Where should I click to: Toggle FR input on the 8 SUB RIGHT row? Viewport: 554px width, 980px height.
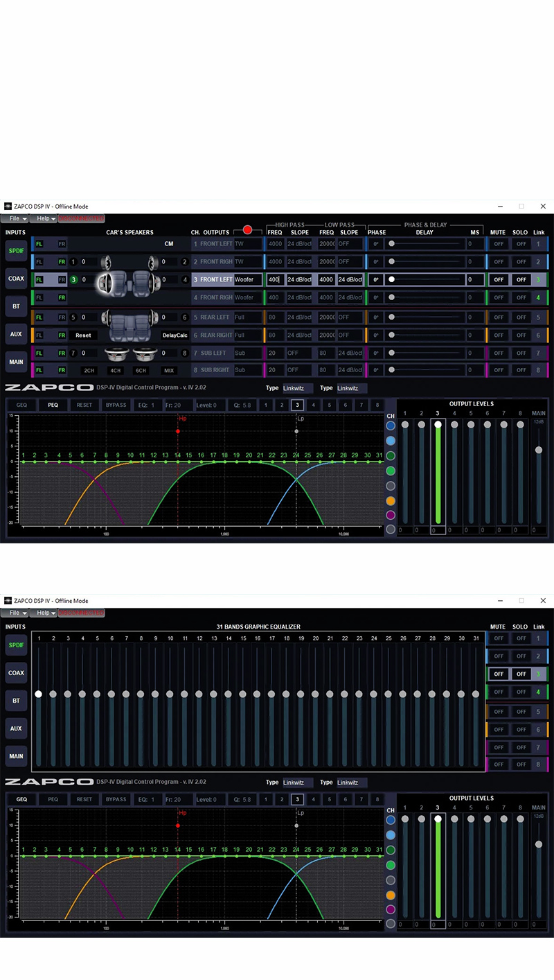pos(62,370)
